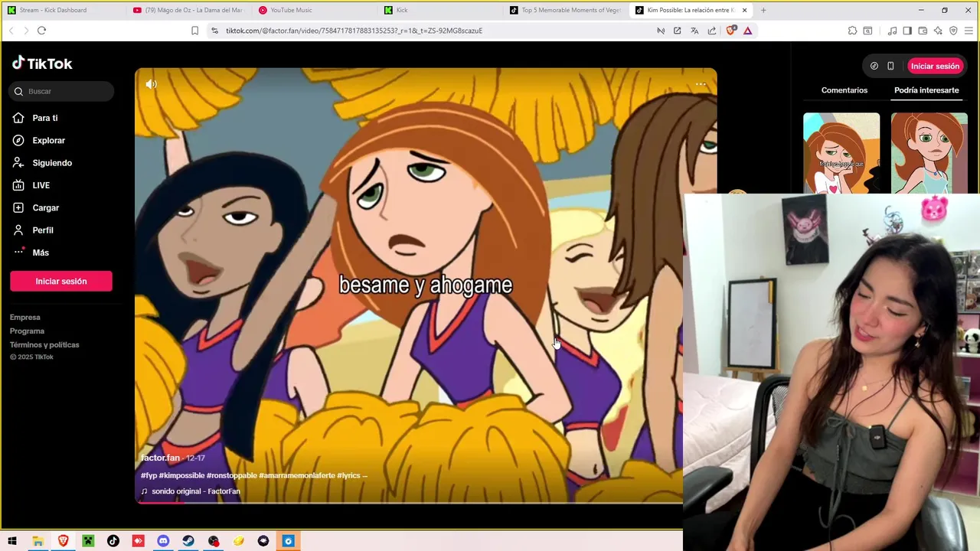980x551 pixels.
Task: Open the #kimpossible hashtag
Action: pos(181,475)
